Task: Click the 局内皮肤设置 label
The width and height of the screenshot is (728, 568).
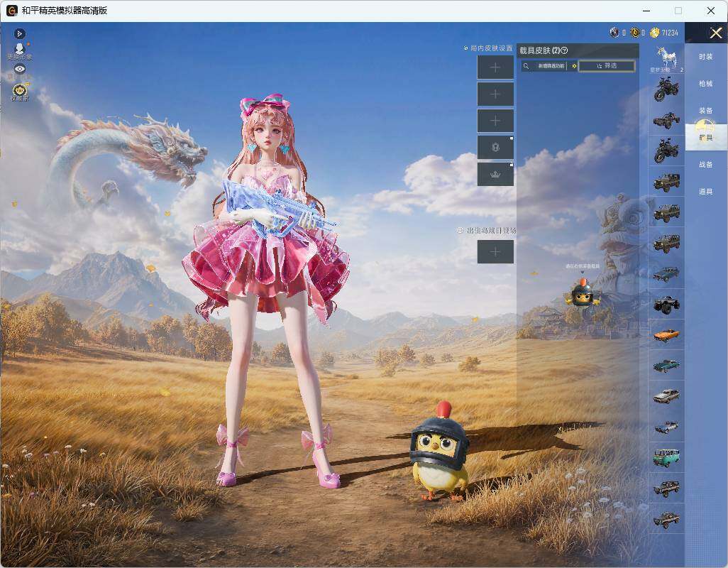Action: tap(491, 48)
